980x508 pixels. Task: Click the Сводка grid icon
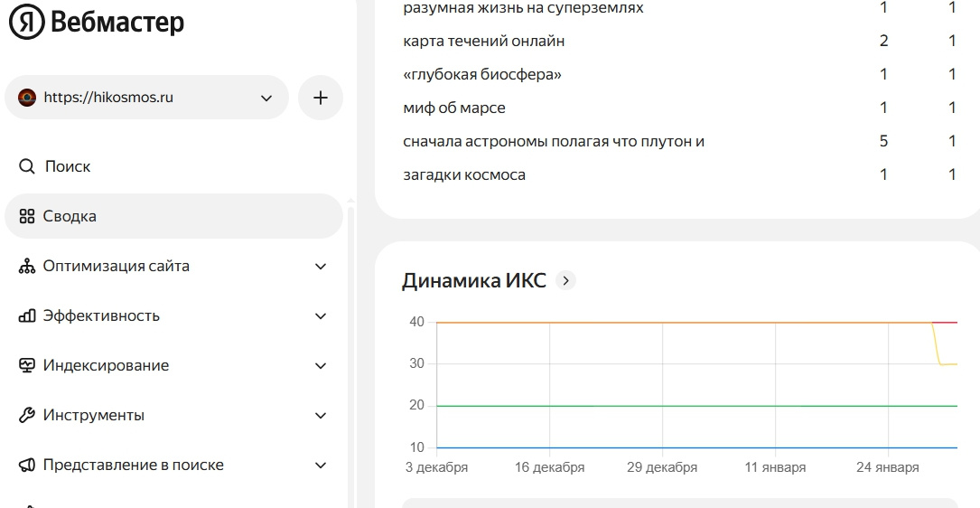[27, 216]
